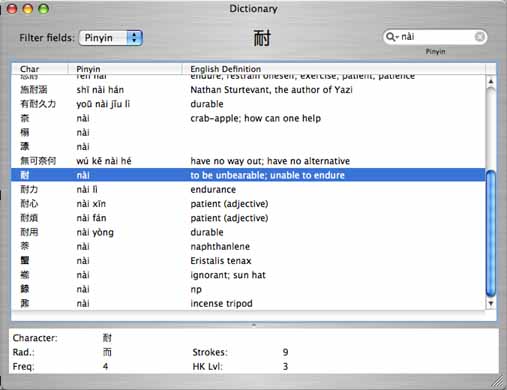
Task: Select the 'yoū nài jīu lì' row
Action: (x=248, y=104)
